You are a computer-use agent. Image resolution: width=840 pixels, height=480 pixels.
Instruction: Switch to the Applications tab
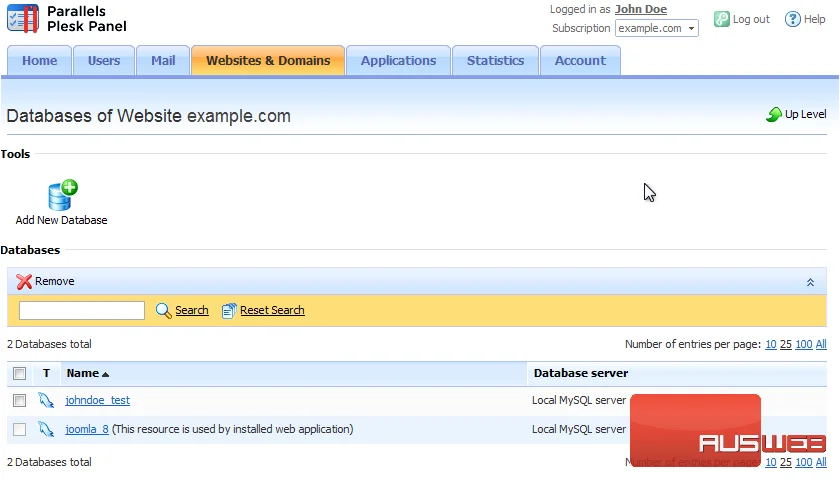(398, 61)
